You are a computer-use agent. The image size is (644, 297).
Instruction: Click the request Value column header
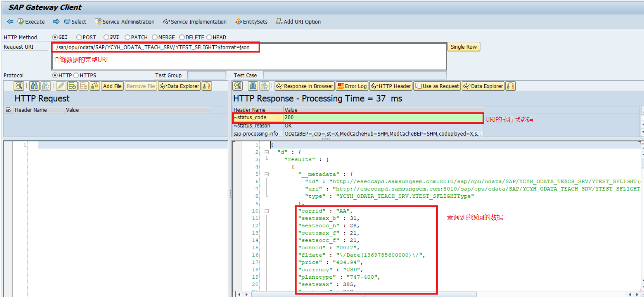pos(138,110)
